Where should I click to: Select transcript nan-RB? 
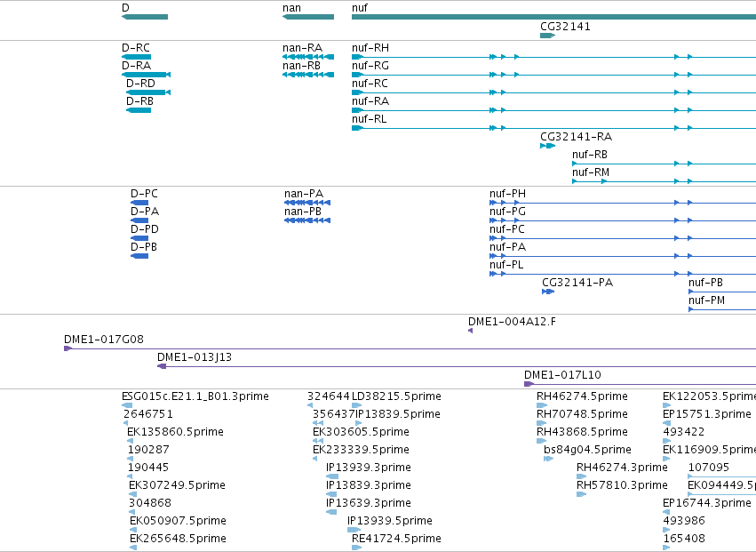(x=308, y=75)
